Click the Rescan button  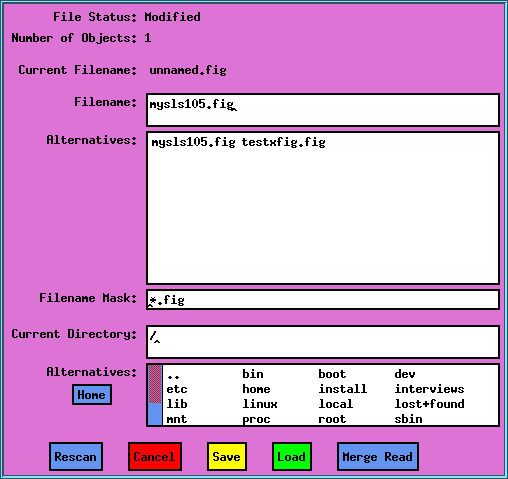point(76,456)
